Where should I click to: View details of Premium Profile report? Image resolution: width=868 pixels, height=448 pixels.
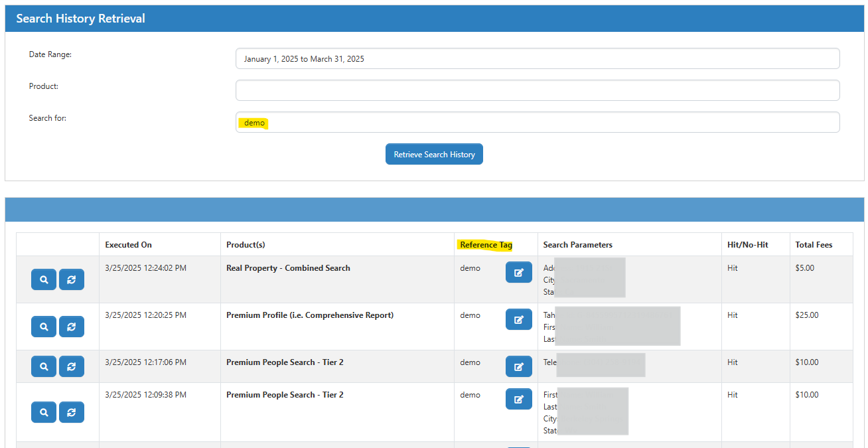pos(44,327)
